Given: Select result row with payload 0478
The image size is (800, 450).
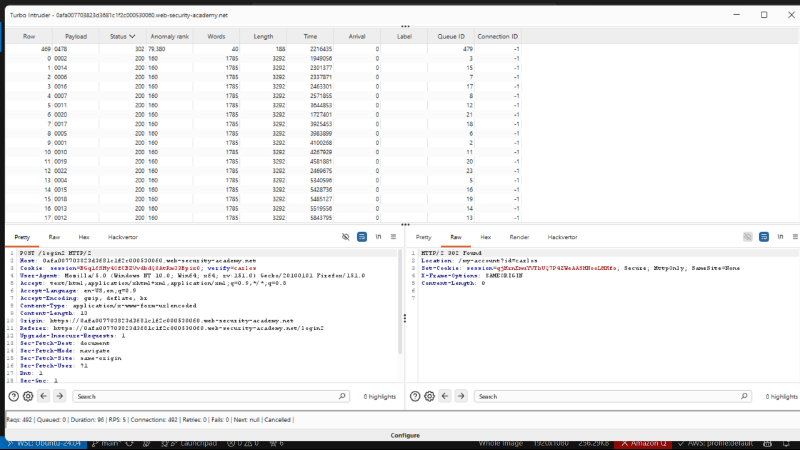Looking at the screenshot, I should click(263, 49).
